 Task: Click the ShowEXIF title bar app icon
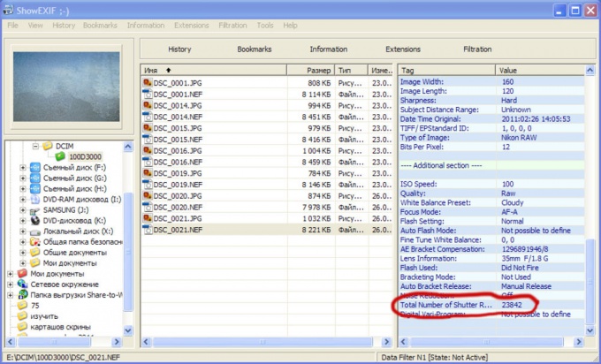coord(8,10)
